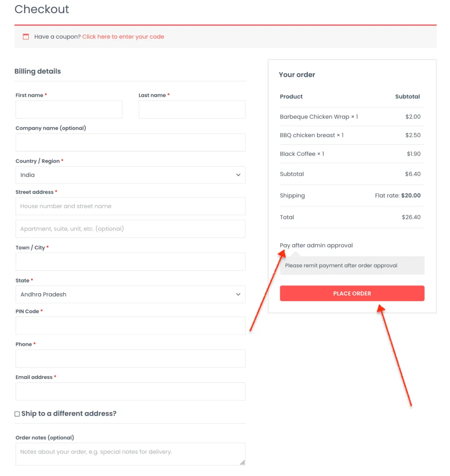Focus the Town / City field
The image size is (450, 476).
[130, 262]
